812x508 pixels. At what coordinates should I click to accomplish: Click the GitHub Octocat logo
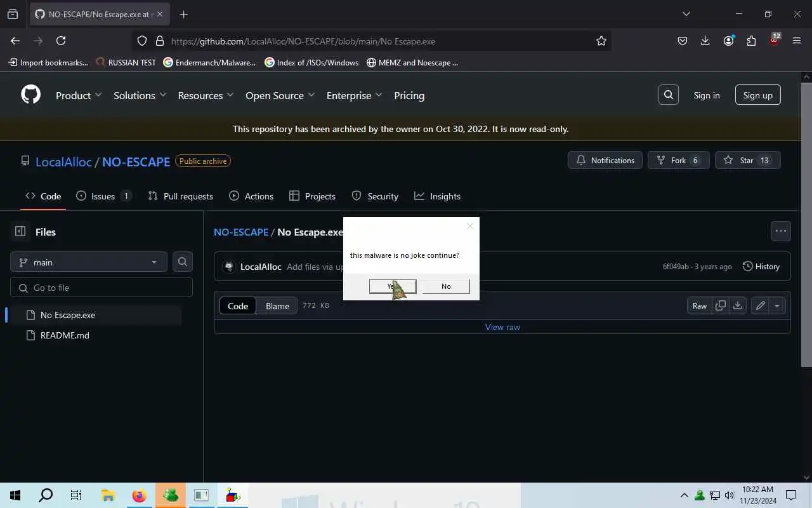pos(30,95)
